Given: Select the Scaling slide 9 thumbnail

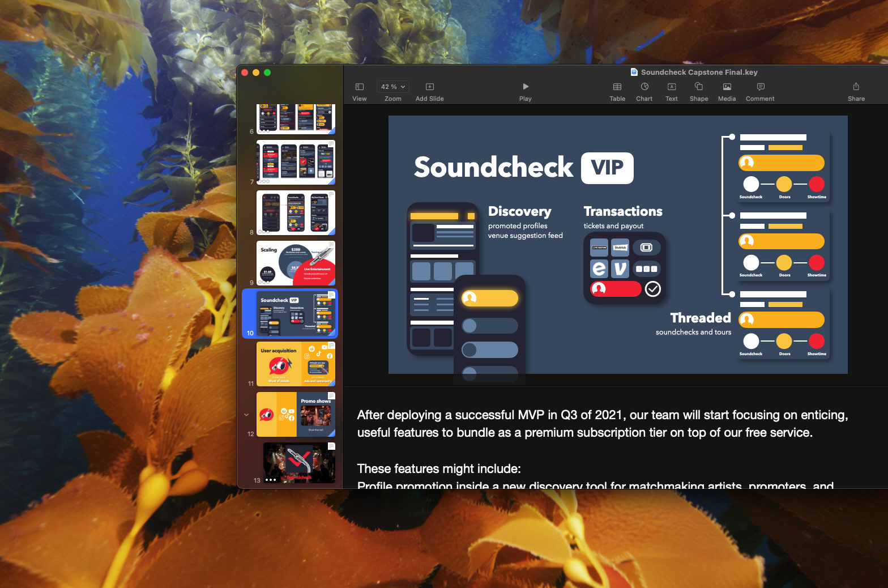Looking at the screenshot, I should [296, 263].
